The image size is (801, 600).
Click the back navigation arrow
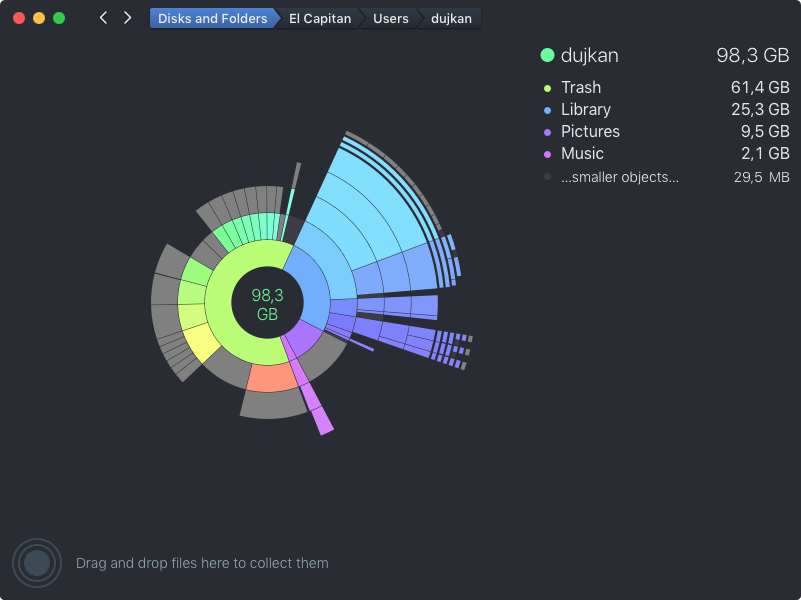click(x=103, y=18)
